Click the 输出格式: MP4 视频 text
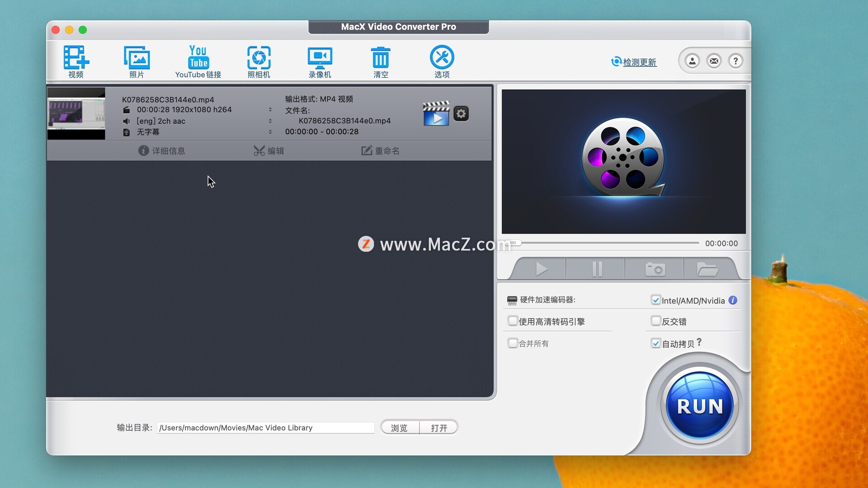Image resolution: width=868 pixels, height=488 pixels. point(319,99)
